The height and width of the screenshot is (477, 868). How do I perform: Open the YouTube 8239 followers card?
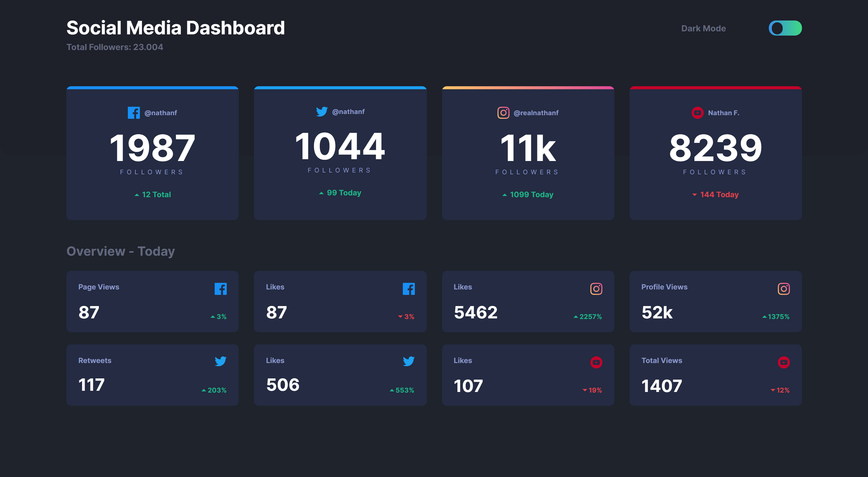tap(715, 153)
